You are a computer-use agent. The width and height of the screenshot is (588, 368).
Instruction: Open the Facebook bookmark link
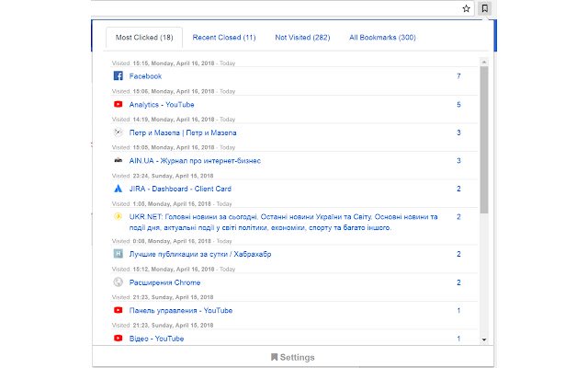(145, 76)
